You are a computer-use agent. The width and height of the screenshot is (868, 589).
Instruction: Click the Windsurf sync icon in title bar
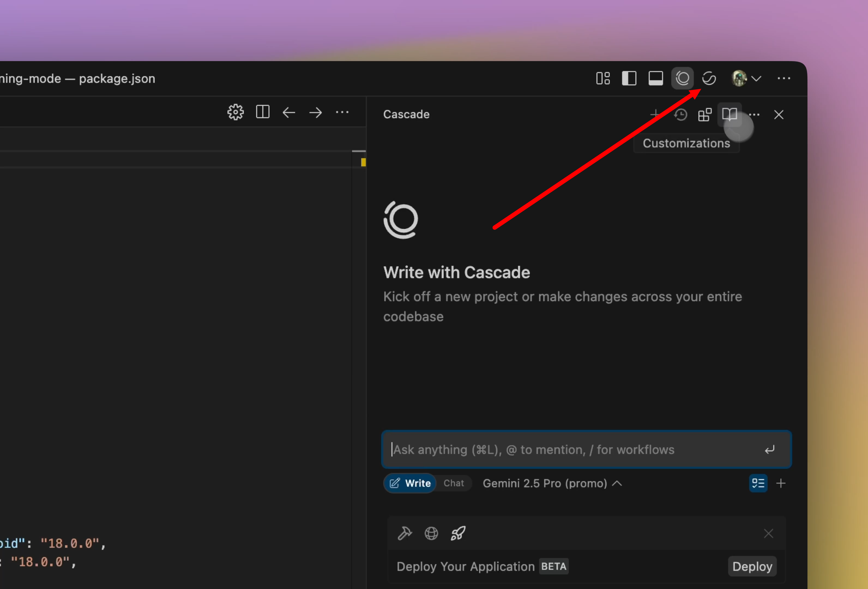pyautogui.click(x=709, y=79)
